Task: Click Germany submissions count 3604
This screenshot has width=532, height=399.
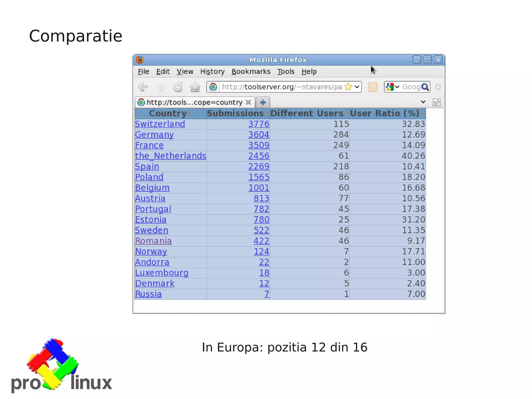Action: coord(259,135)
